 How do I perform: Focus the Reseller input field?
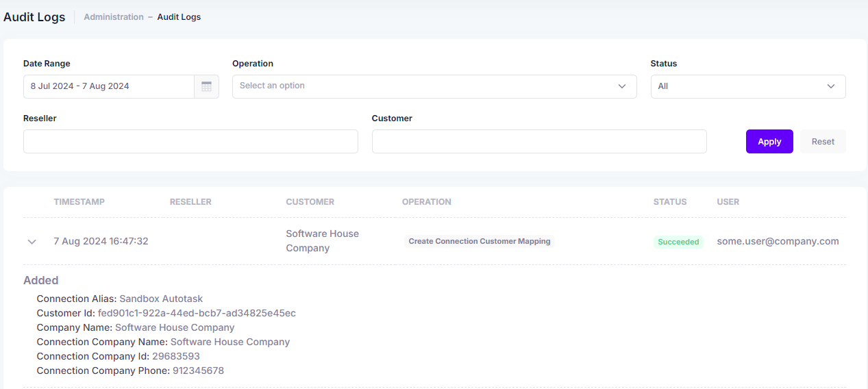[190, 141]
